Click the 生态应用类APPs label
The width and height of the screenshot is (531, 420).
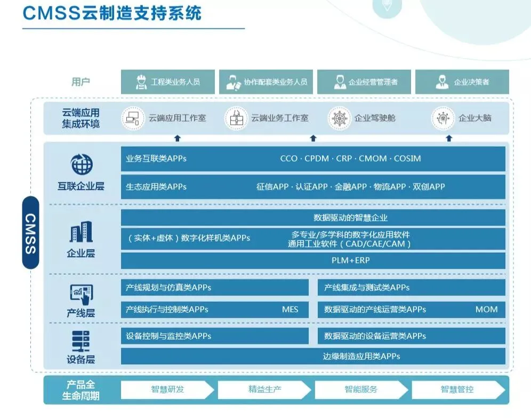[156, 187]
